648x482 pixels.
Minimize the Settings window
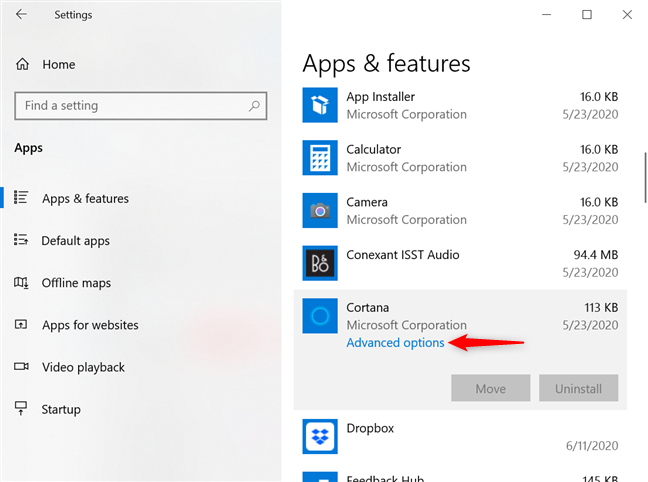(x=547, y=14)
